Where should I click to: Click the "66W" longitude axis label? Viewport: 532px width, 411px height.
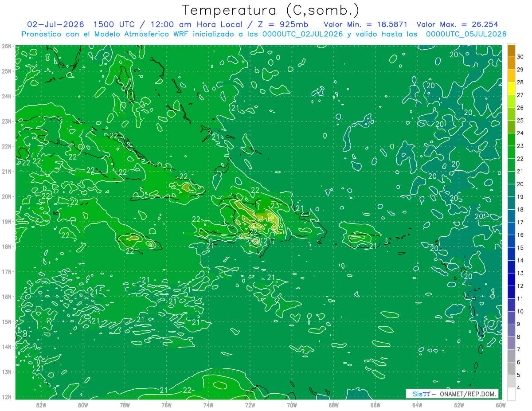coord(375,405)
